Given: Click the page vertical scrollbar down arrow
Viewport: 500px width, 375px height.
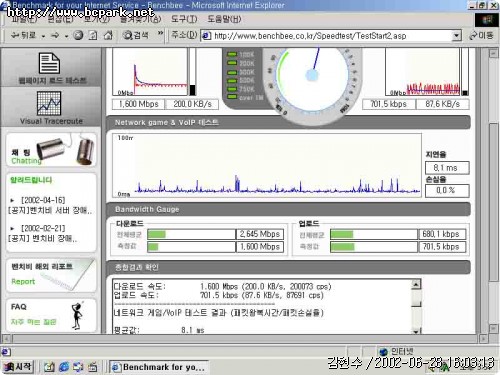Looking at the screenshot, I should point(493,328).
